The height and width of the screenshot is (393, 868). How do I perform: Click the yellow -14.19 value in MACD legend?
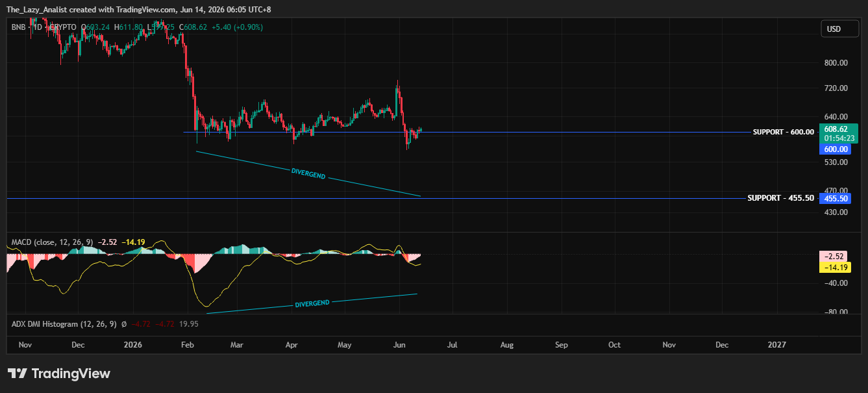point(132,242)
